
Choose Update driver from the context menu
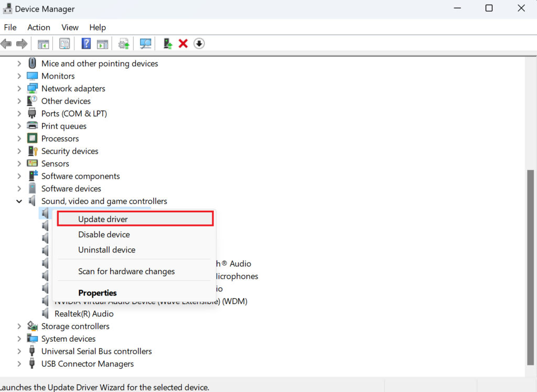pyautogui.click(x=103, y=219)
